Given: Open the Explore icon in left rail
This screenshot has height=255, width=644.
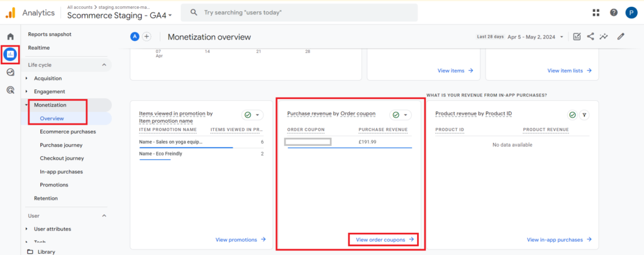Looking at the screenshot, I should pos(11,72).
